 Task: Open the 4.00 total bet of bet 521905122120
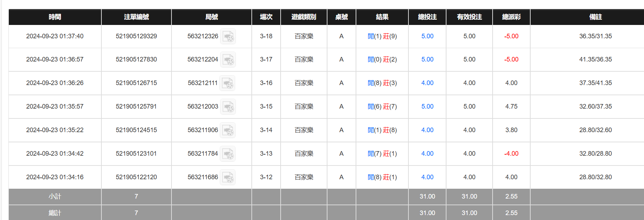(x=427, y=177)
